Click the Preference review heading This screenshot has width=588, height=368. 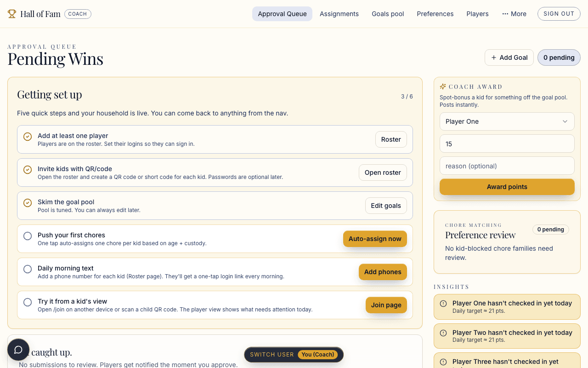481,235
